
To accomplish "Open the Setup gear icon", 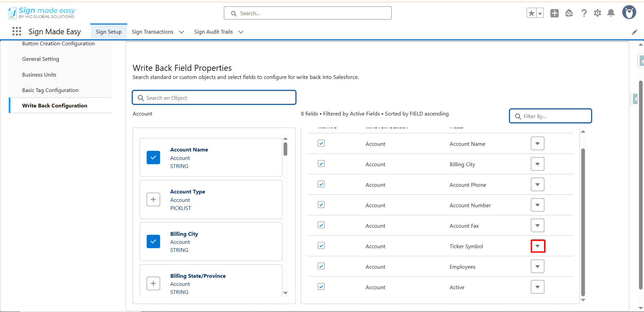I will pos(597,13).
